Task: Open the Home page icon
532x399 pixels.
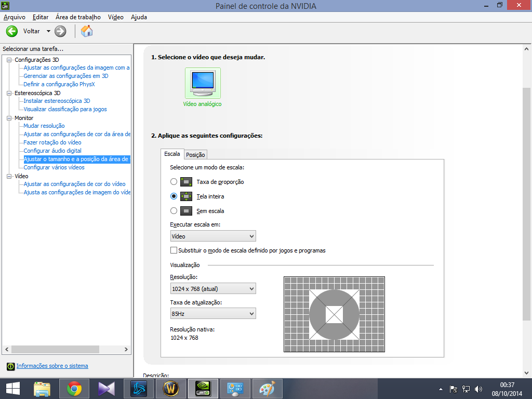Action: point(87,31)
